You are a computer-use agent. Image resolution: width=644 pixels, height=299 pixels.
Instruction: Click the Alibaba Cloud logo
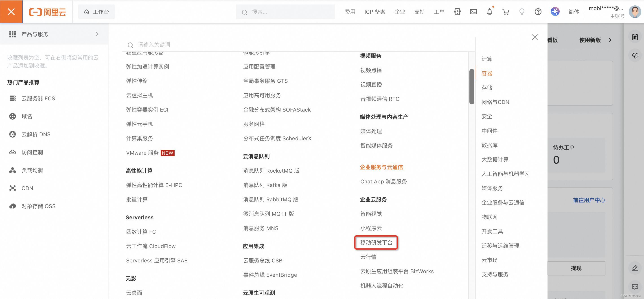tap(47, 12)
